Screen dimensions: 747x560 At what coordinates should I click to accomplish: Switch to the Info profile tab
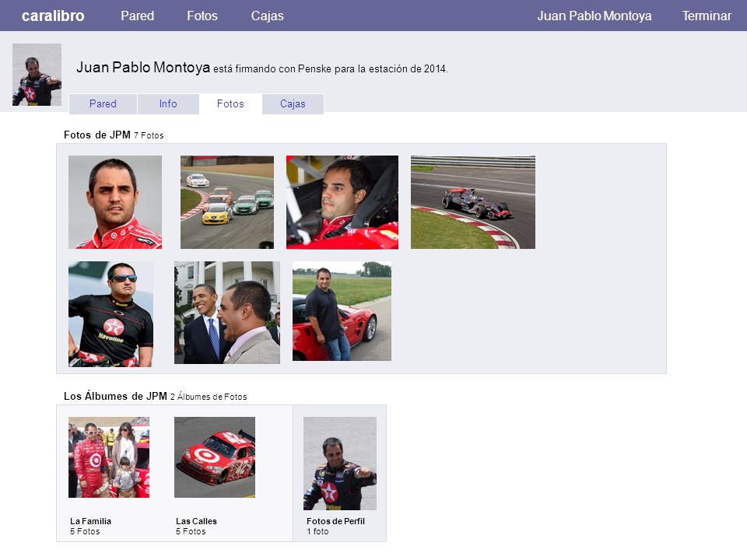[x=168, y=103]
